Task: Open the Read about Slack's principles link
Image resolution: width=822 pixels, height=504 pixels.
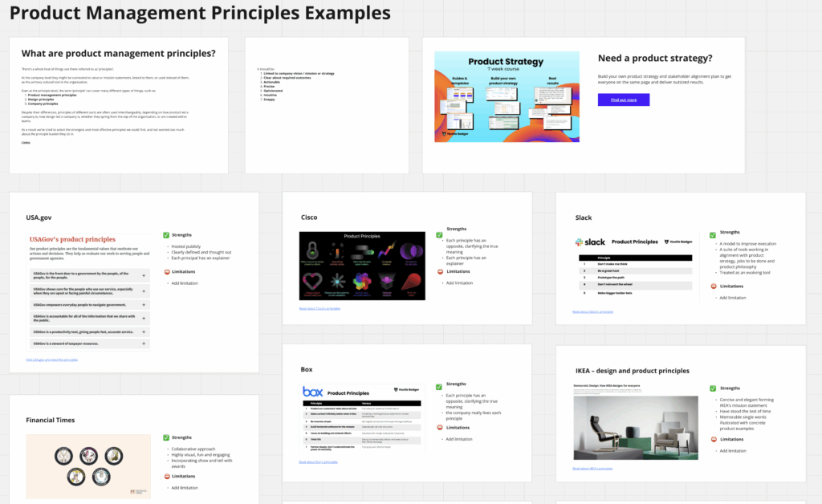Action: pyautogui.click(x=592, y=311)
